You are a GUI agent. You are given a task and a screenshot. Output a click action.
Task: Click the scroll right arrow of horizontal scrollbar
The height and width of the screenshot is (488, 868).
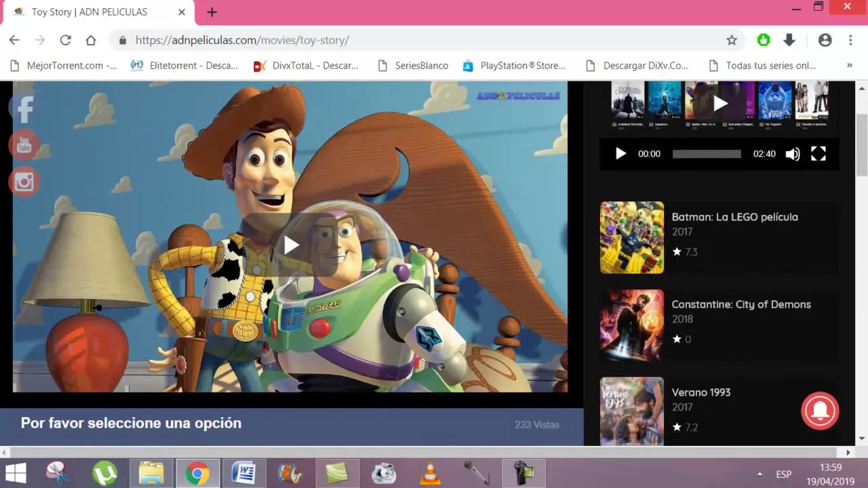pyautogui.click(x=848, y=452)
